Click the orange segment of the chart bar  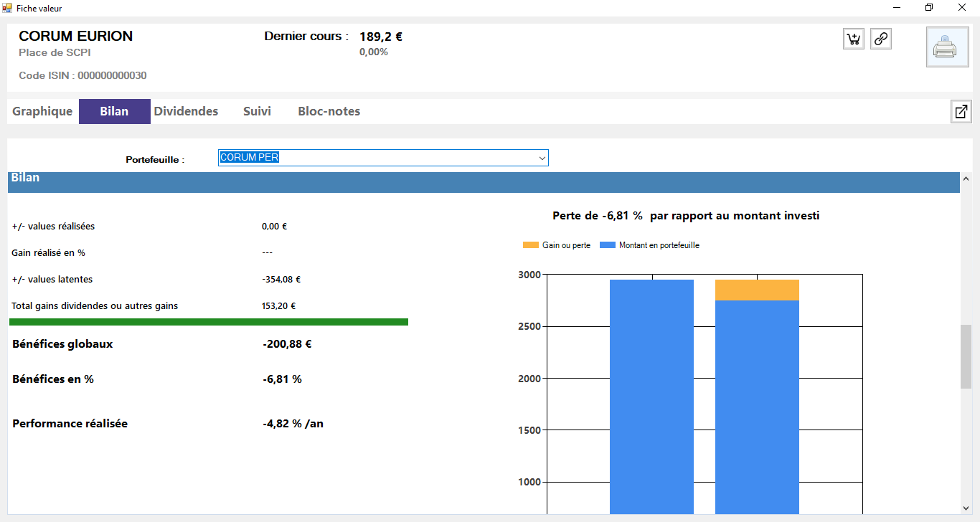(x=757, y=290)
